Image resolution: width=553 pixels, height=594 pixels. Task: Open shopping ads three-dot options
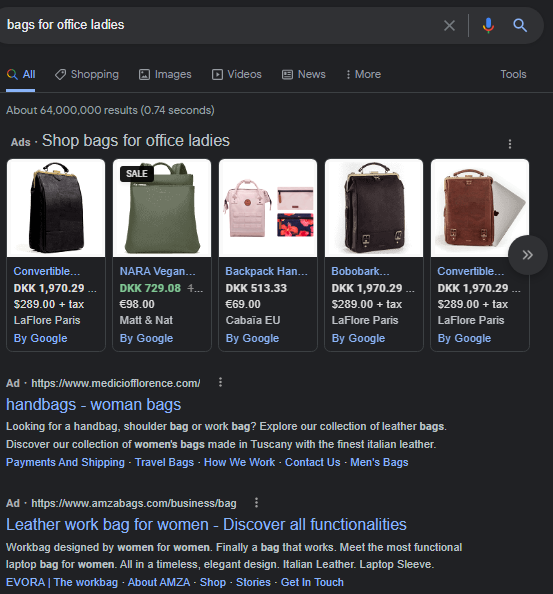[510, 144]
